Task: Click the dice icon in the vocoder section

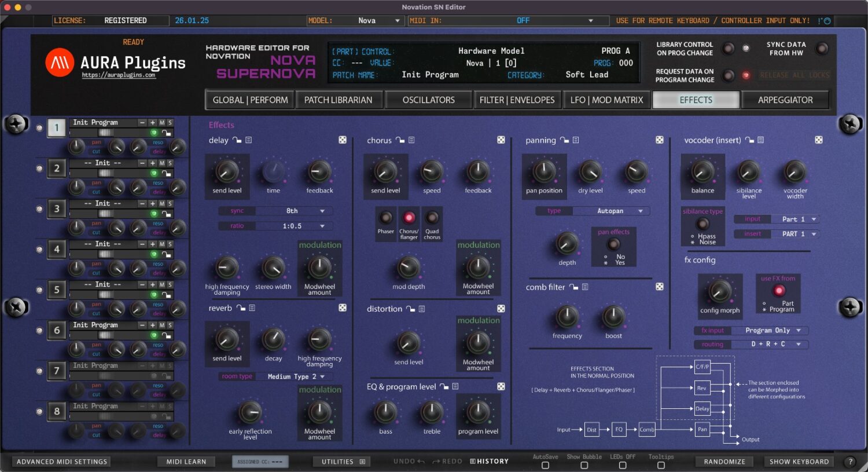Action: [x=819, y=140]
